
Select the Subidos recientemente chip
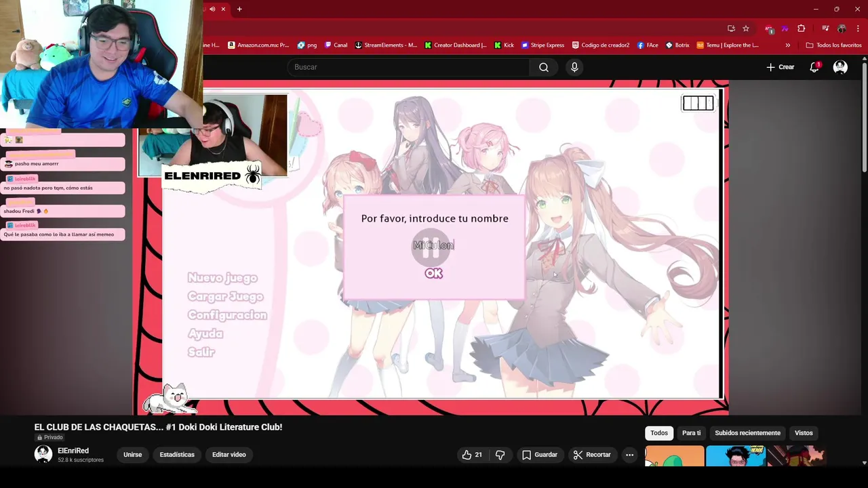[747, 433]
